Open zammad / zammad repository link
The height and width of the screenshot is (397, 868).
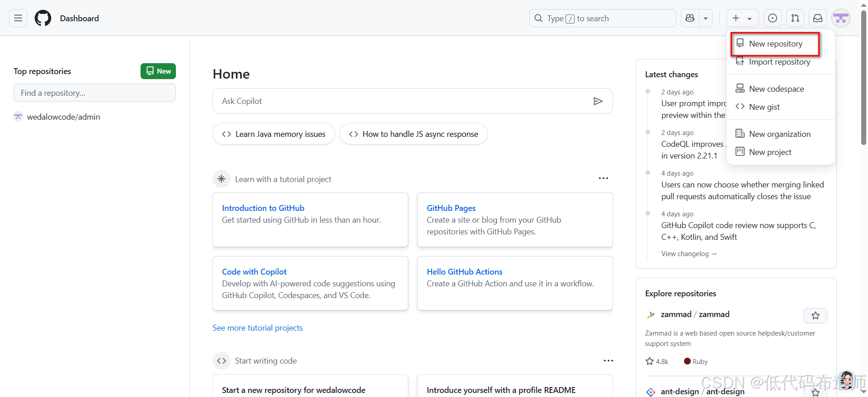coord(695,314)
